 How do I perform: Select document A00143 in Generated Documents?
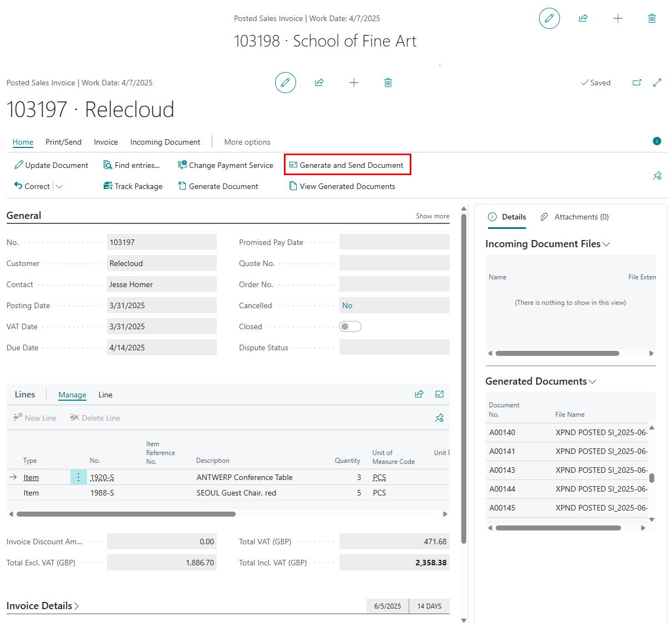(x=502, y=470)
